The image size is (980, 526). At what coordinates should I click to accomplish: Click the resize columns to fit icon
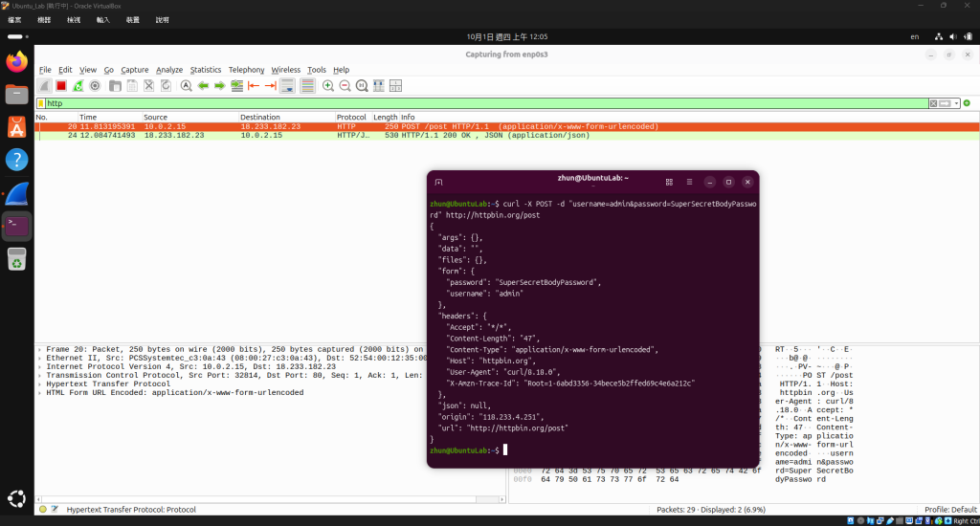379,85
